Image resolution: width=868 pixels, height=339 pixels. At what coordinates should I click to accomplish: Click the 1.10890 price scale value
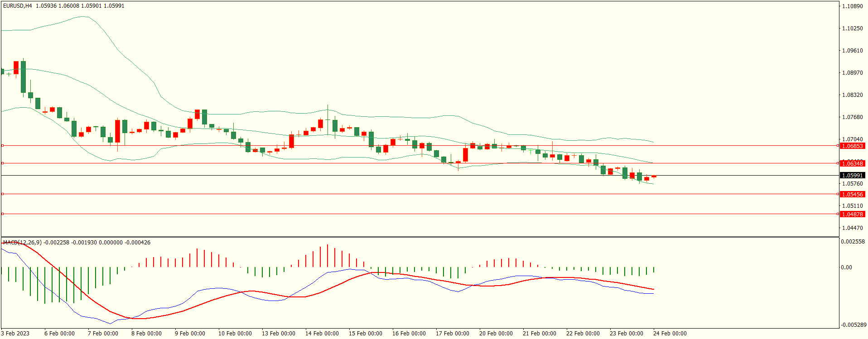(x=852, y=6)
